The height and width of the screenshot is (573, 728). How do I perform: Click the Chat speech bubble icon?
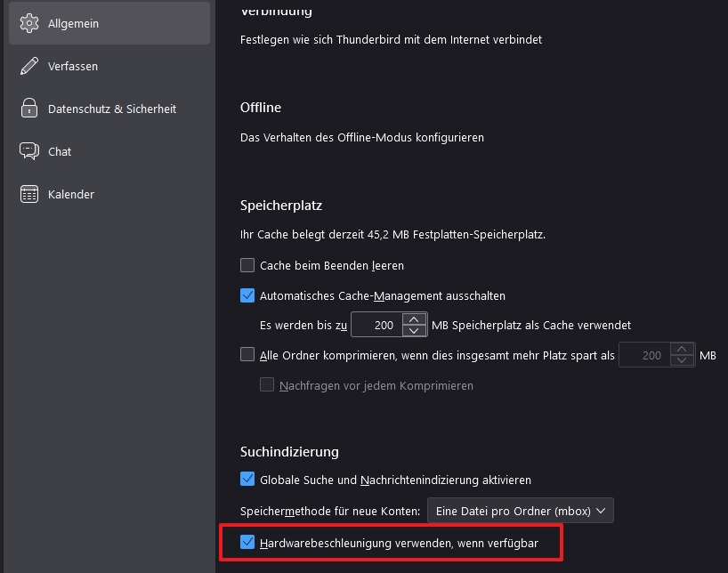tap(29, 151)
